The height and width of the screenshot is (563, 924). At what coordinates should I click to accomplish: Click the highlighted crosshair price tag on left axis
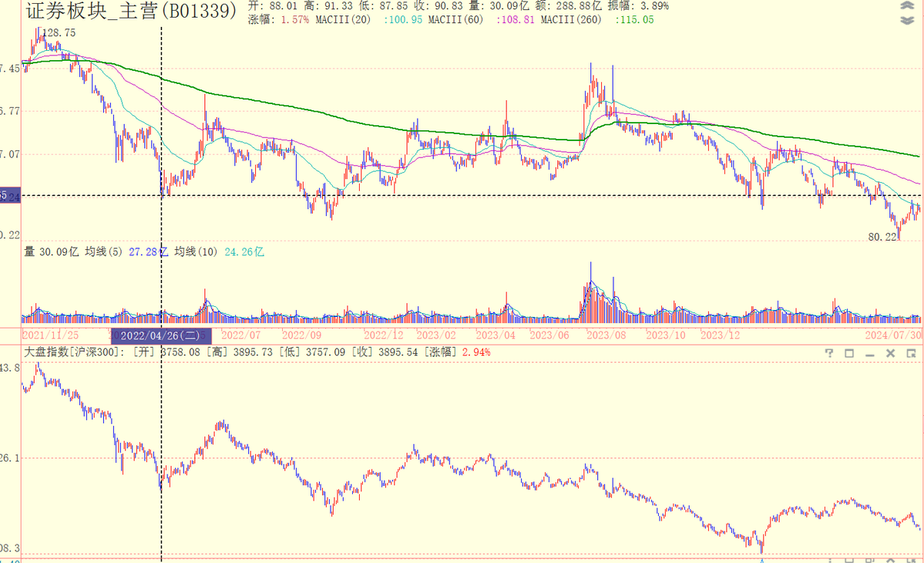pyautogui.click(x=11, y=197)
